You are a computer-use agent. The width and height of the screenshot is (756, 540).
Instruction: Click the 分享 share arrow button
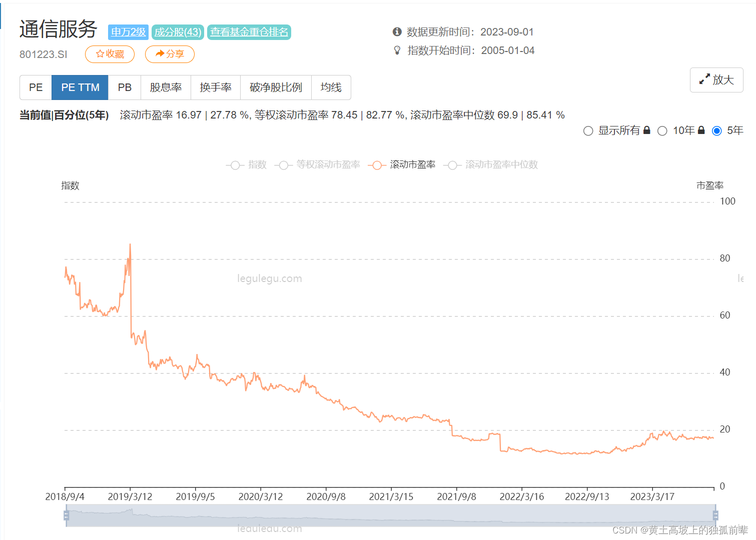(x=170, y=54)
